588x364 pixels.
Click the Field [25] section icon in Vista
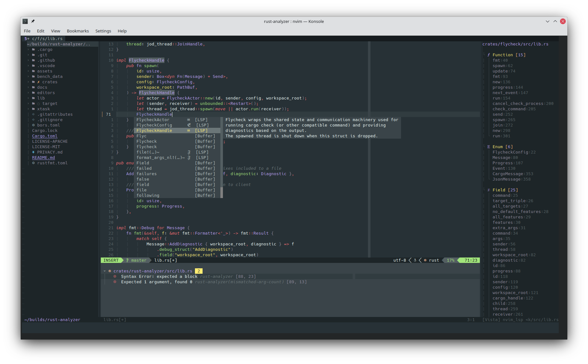489,190
